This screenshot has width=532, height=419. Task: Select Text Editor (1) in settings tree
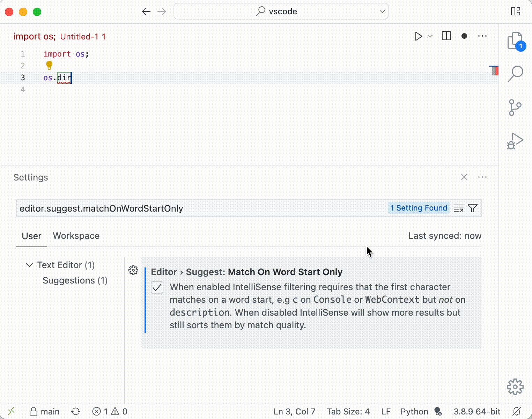66,265
